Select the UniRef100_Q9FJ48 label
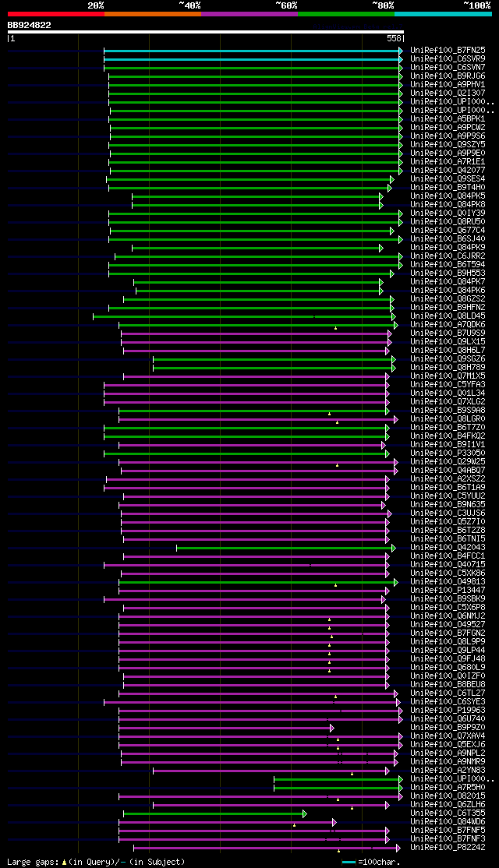 coord(448,660)
